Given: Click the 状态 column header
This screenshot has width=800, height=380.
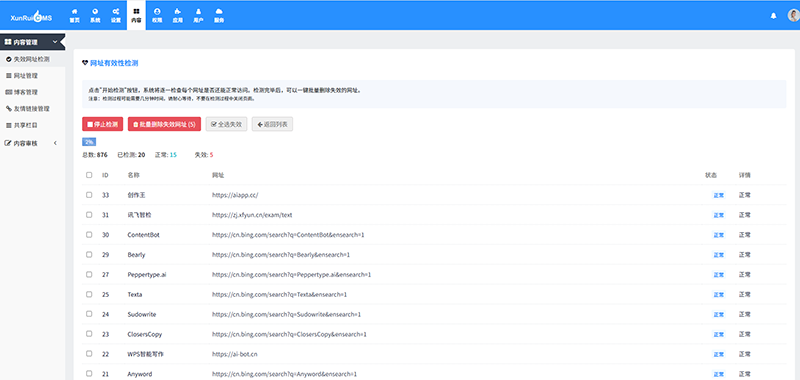Looking at the screenshot, I should [x=711, y=175].
